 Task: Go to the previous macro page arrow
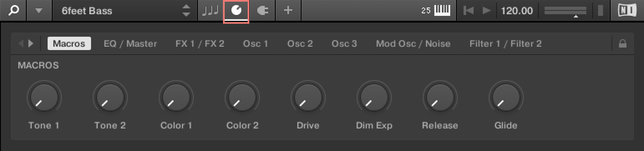pyautogui.click(x=21, y=43)
